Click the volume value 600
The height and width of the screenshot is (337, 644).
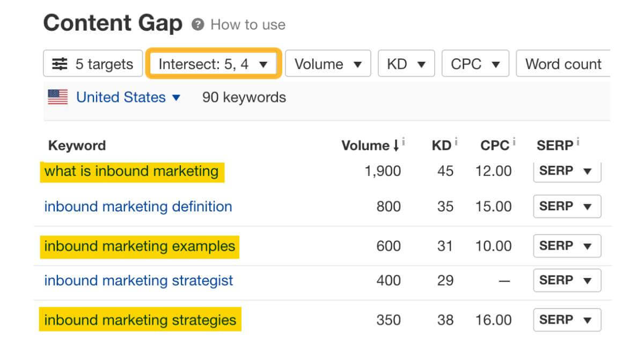click(389, 246)
